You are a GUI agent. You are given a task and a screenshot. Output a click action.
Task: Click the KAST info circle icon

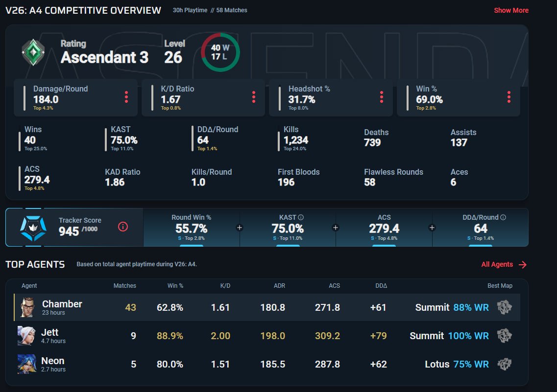click(301, 217)
